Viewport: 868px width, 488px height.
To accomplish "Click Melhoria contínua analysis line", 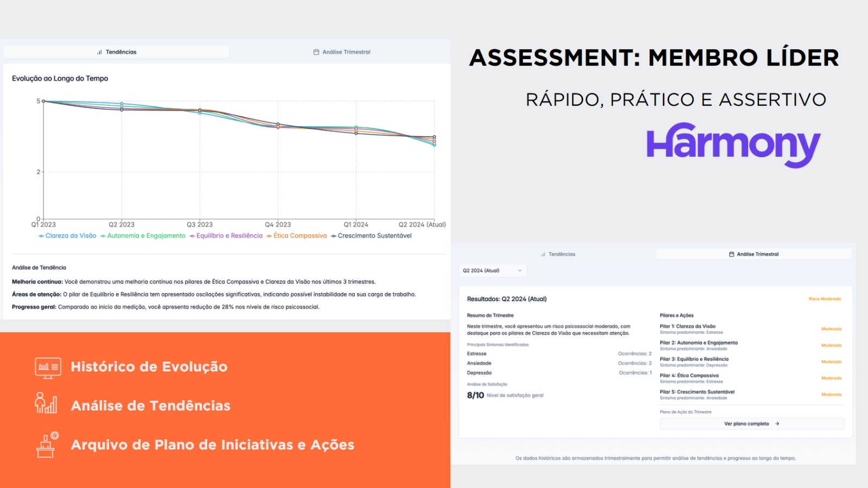I will (x=194, y=282).
